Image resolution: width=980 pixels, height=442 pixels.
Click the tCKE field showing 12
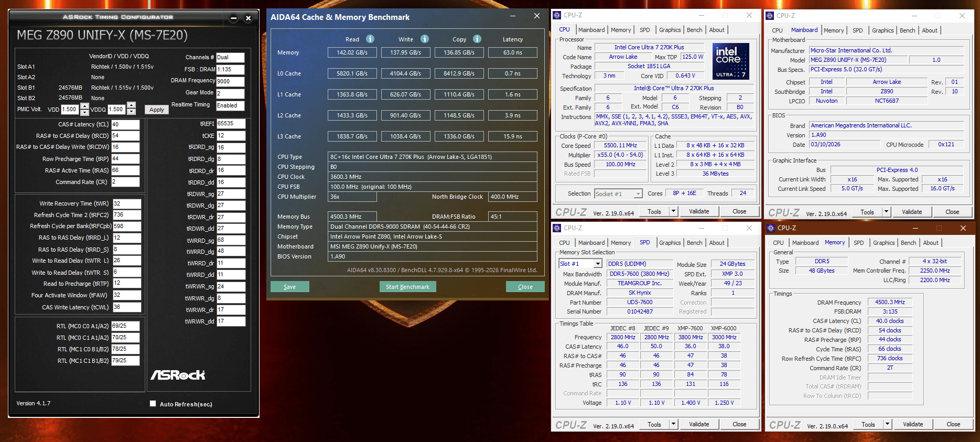pyautogui.click(x=231, y=135)
